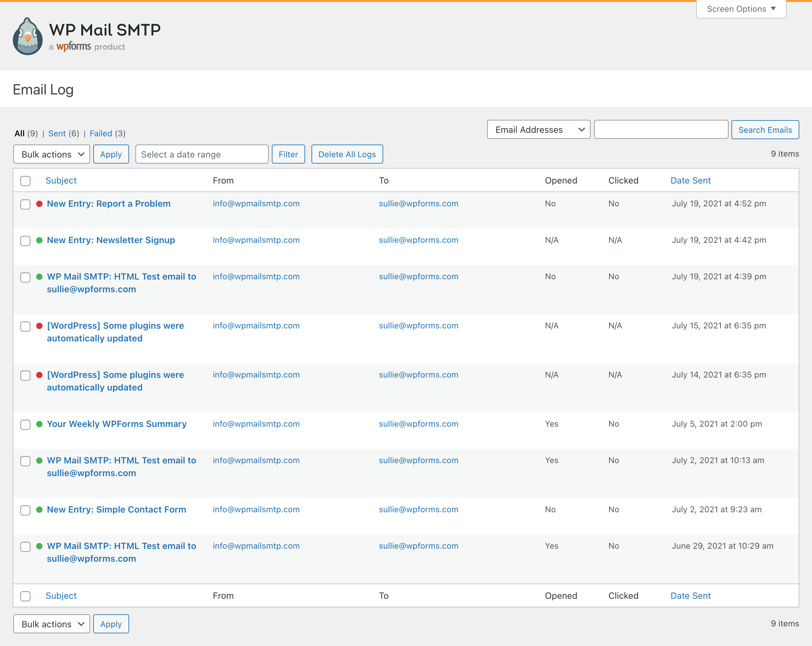Click red status dot of July 15 plugins email
Image resolution: width=812 pixels, height=646 pixels.
click(x=39, y=326)
